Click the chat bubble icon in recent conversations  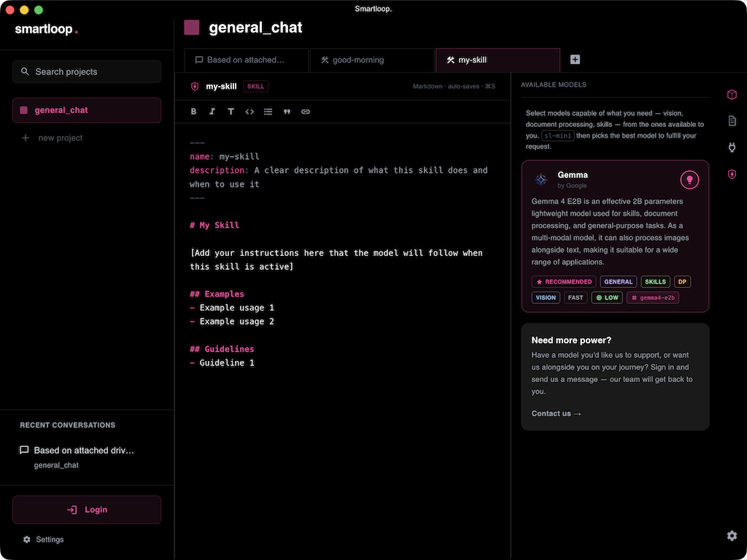coord(24,450)
